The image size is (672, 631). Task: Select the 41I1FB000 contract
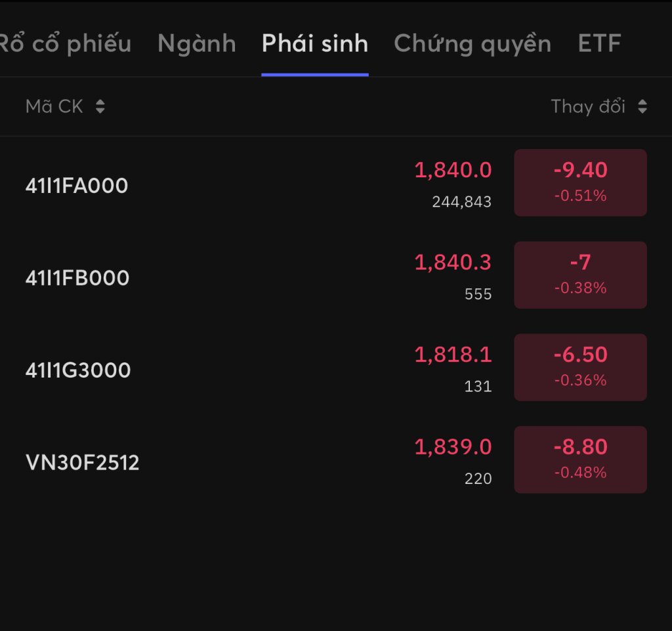[77, 278]
